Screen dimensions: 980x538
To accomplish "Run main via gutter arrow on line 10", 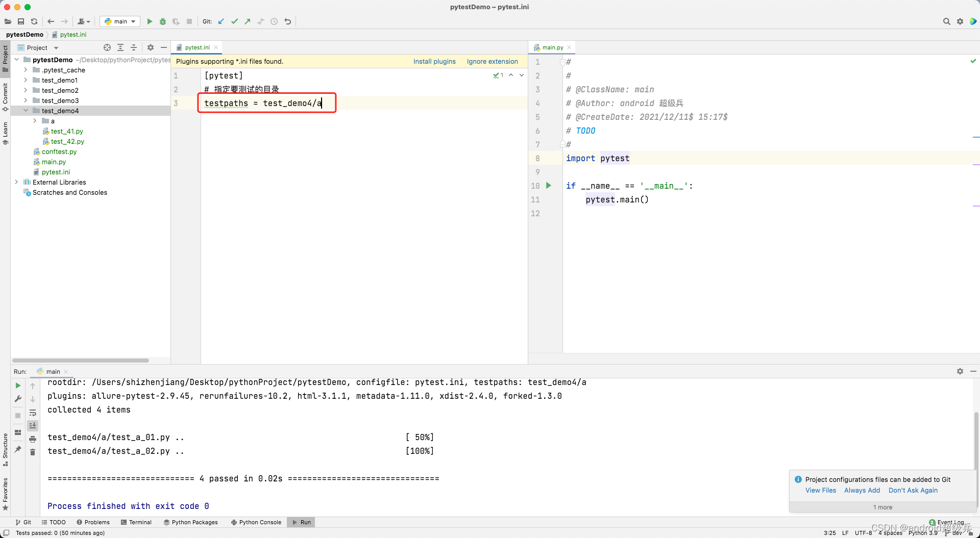I will pyautogui.click(x=549, y=186).
